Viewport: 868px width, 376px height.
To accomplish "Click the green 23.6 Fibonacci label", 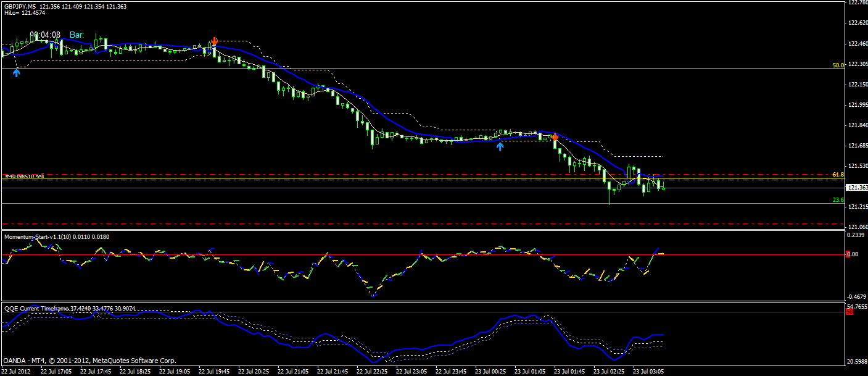I will point(838,199).
